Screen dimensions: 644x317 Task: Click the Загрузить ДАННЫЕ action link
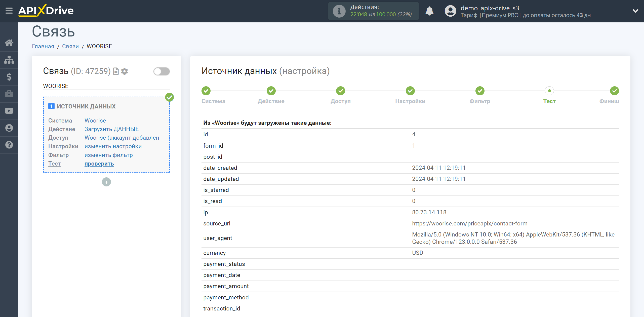pos(111,129)
